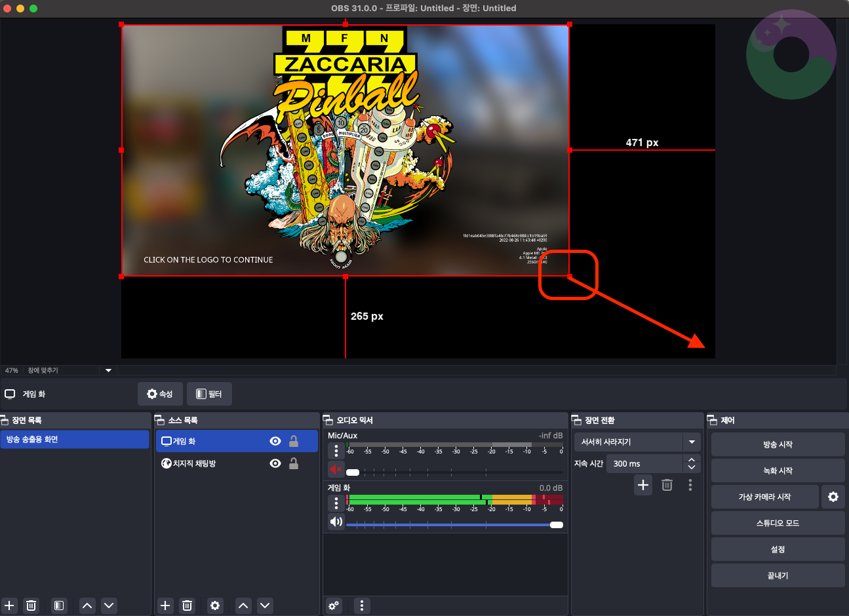This screenshot has height=616, width=849.
Task: Click the Mic/Aux volume slider handle
Action: (x=353, y=472)
